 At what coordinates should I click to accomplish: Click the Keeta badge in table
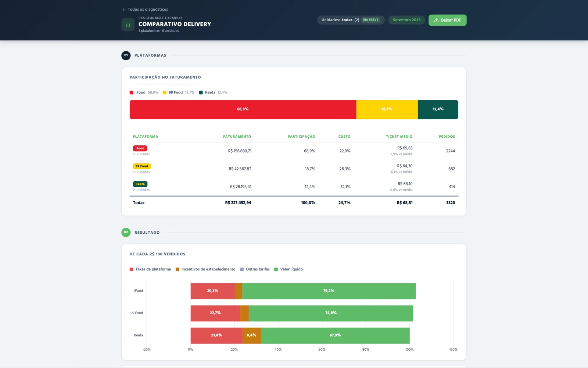[x=140, y=184]
